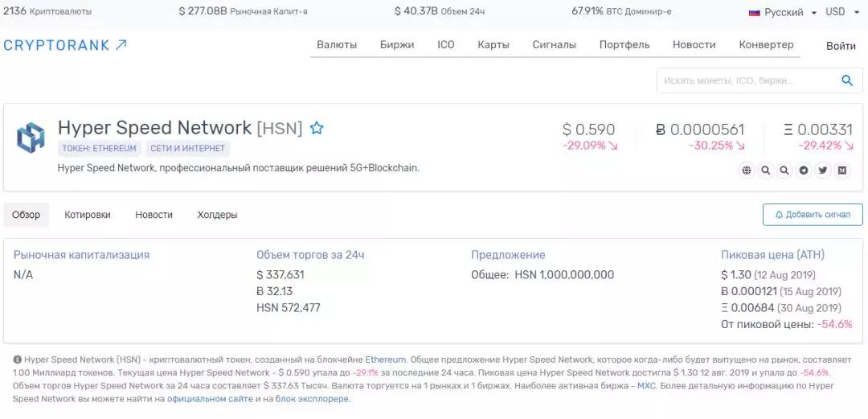Follow the MXC exchange link

tap(646, 386)
